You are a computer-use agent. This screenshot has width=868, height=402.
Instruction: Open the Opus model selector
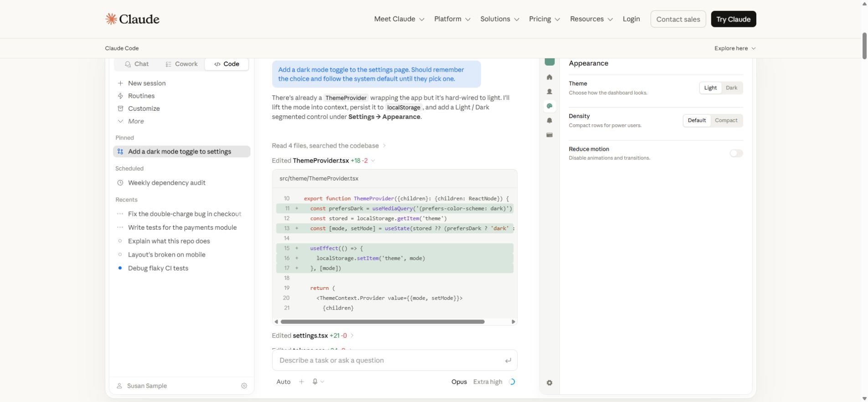point(459,382)
